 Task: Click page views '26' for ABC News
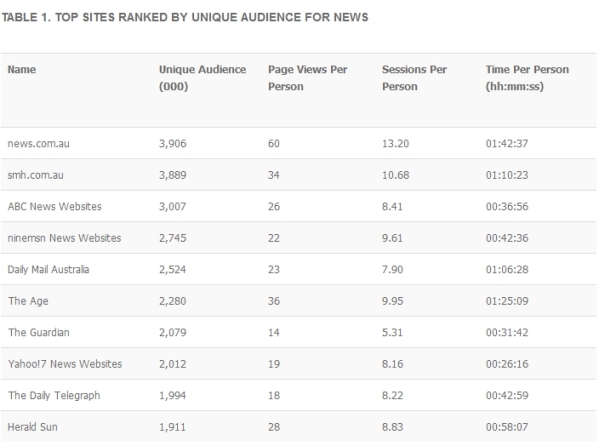point(274,207)
